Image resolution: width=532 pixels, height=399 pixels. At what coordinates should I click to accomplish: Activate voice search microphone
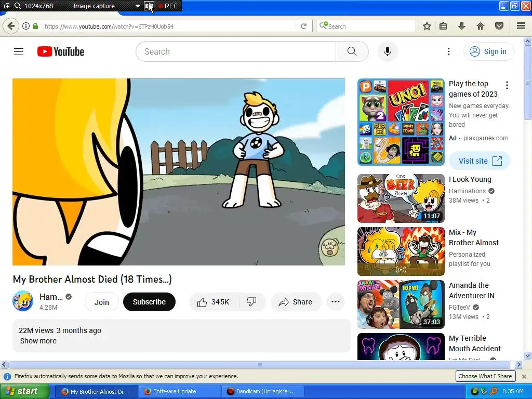coord(388,51)
